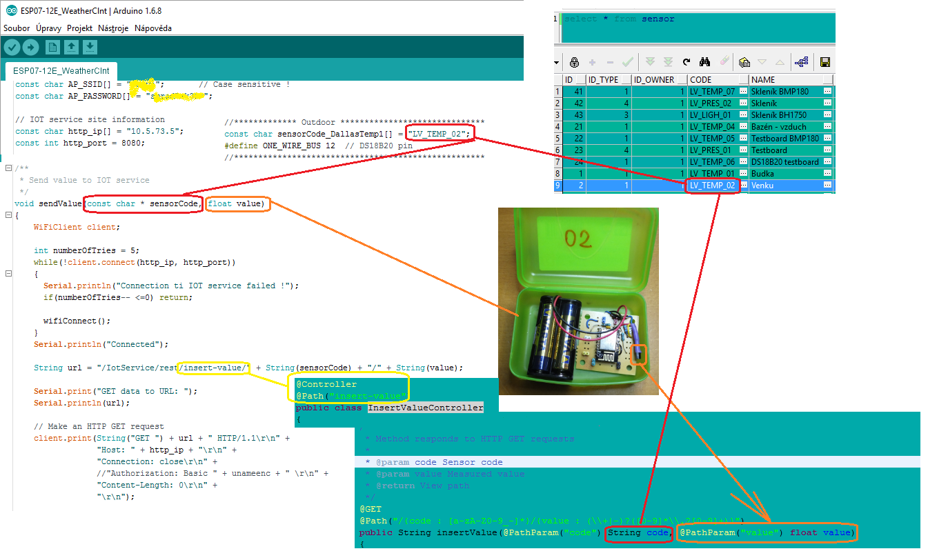Open the Nástroje menu
The height and width of the screenshot is (560, 928).
click(x=113, y=28)
